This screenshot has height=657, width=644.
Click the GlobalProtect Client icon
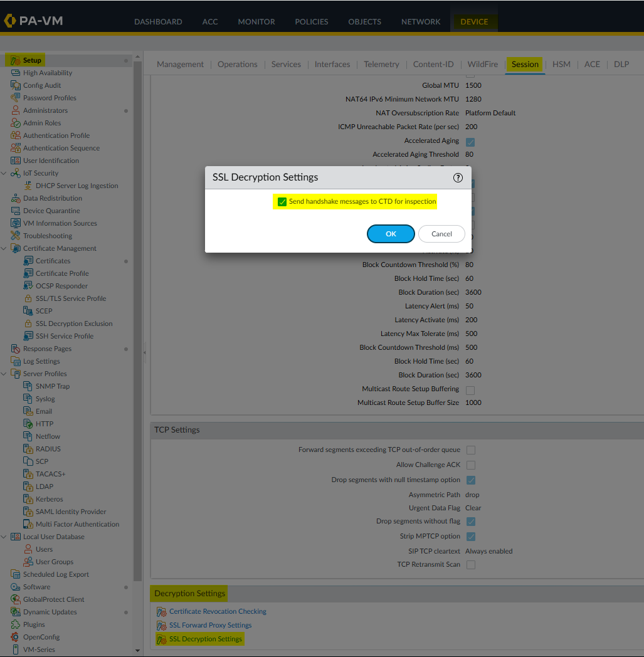pyautogui.click(x=16, y=599)
